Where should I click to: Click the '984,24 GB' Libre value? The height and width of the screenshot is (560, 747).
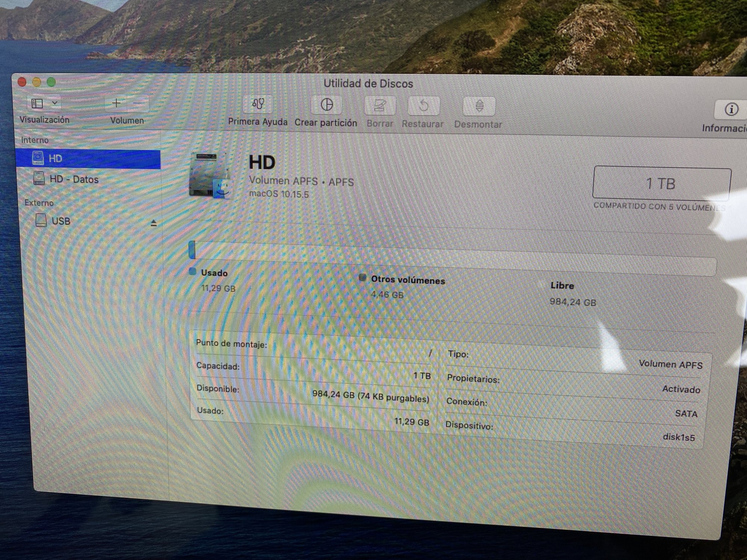click(x=573, y=302)
